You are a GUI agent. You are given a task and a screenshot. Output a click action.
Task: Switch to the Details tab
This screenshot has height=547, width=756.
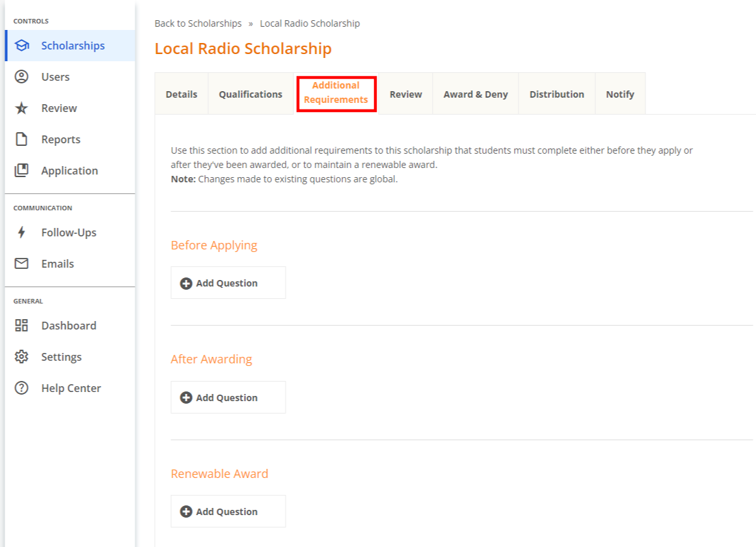(x=181, y=94)
